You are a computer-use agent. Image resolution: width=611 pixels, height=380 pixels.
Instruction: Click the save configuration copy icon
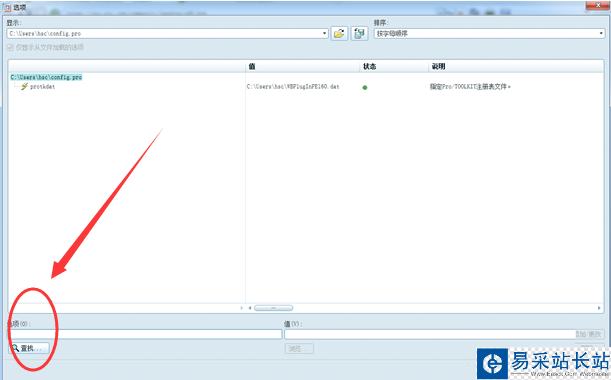click(359, 34)
